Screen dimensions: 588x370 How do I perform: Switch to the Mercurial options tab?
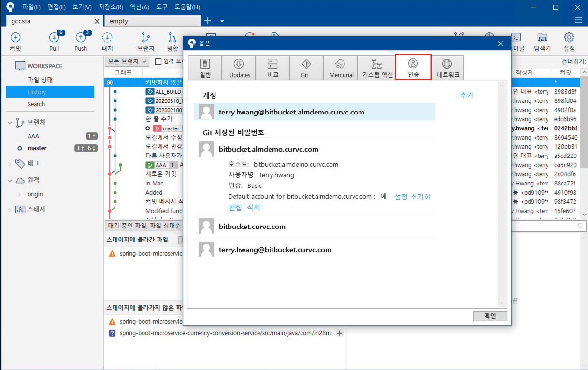(x=340, y=68)
